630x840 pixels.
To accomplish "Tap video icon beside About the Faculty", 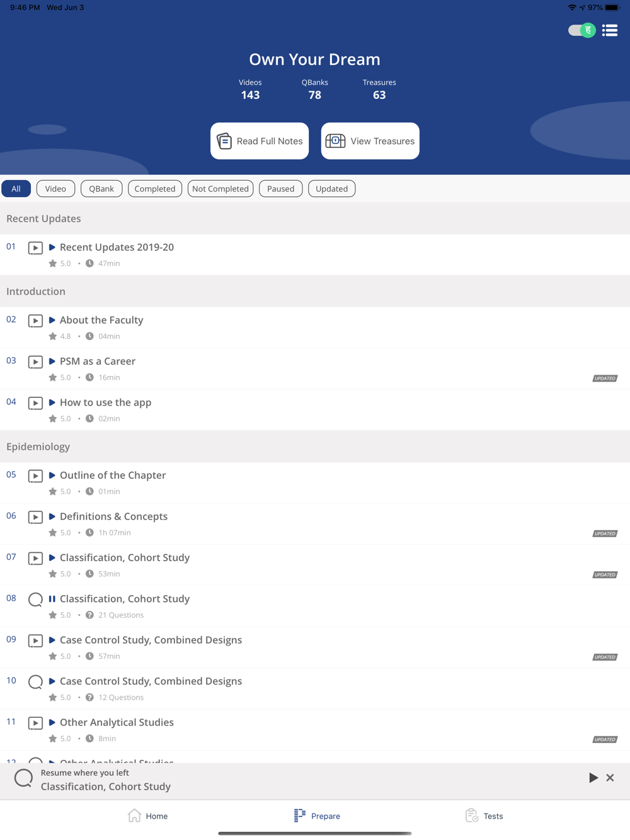I will point(35,321).
